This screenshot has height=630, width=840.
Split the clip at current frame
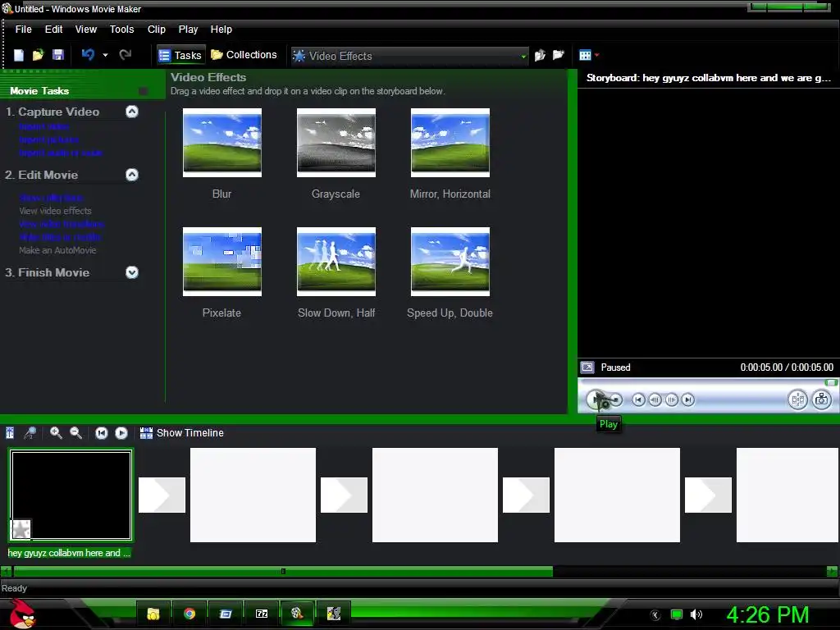pos(797,399)
